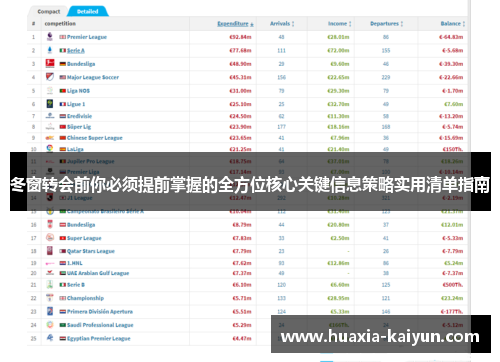Sort table by Expenditure column
The height and width of the screenshot is (362, 500).
(x=235, y=24)
